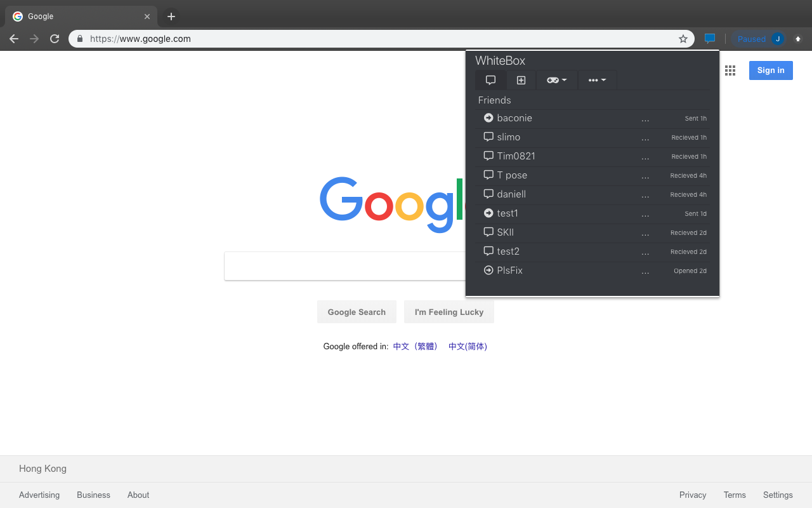
Task: Select friend name slimo
Action: click(x=509, y=137)
